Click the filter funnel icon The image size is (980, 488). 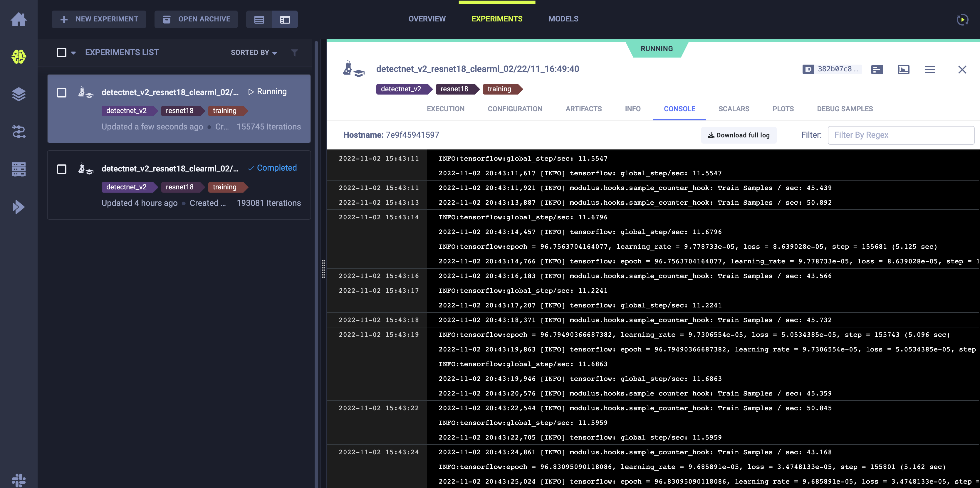click(294, 53)
